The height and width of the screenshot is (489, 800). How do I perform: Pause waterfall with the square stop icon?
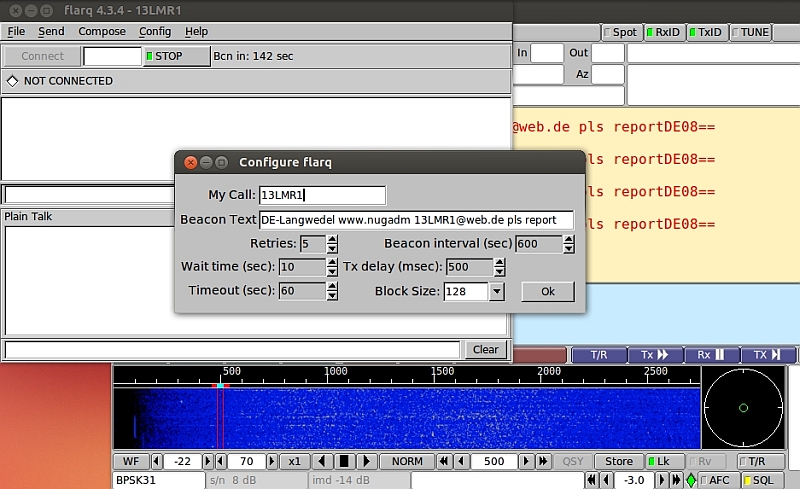click(x=344, y=461)
